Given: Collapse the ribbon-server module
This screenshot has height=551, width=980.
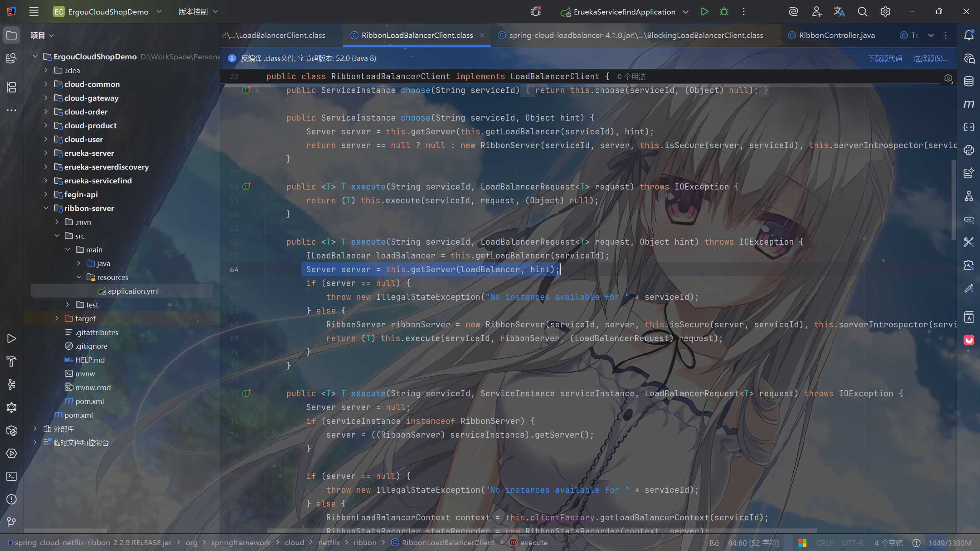Looking at the screenshot, I should (46, 208).
